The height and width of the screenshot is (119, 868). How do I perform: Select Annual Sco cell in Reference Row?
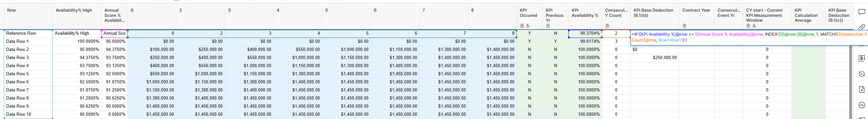[114, 33]
